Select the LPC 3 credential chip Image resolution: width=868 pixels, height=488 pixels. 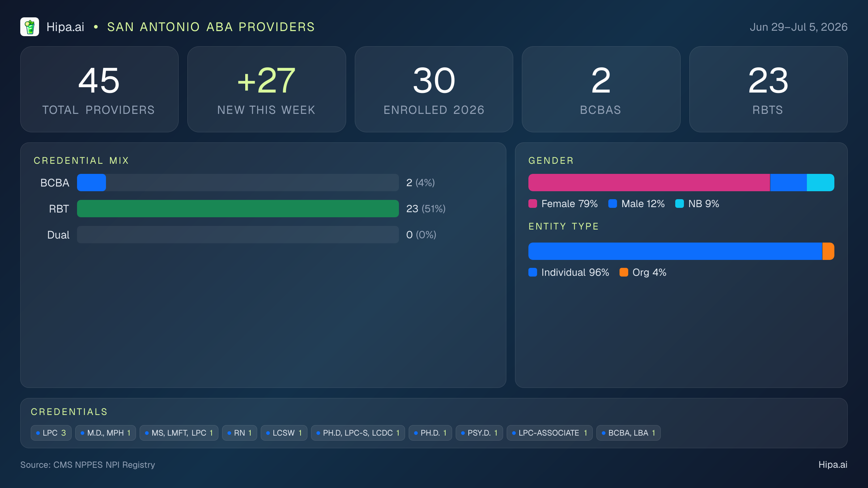(x=51, y=433)
